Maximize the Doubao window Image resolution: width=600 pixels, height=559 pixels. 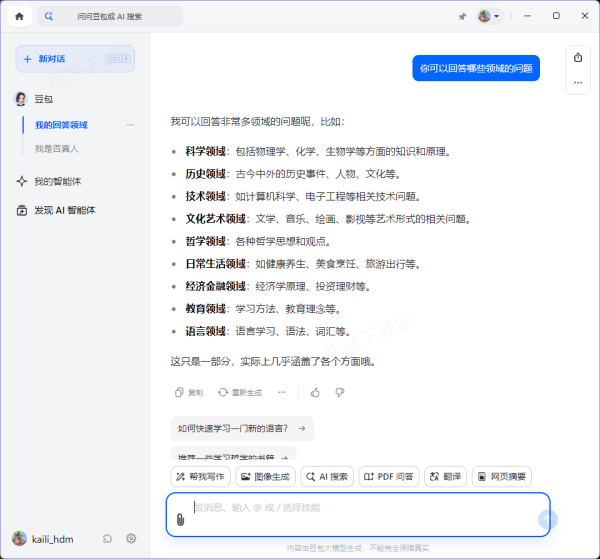pos(556,16)
